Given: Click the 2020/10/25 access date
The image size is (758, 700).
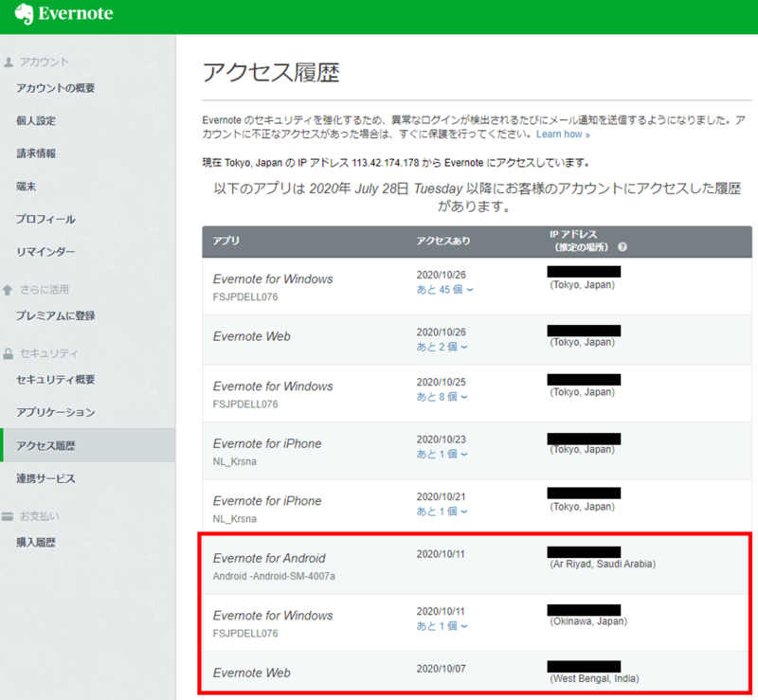Looking at the screenshot, I should coord(442,382).
